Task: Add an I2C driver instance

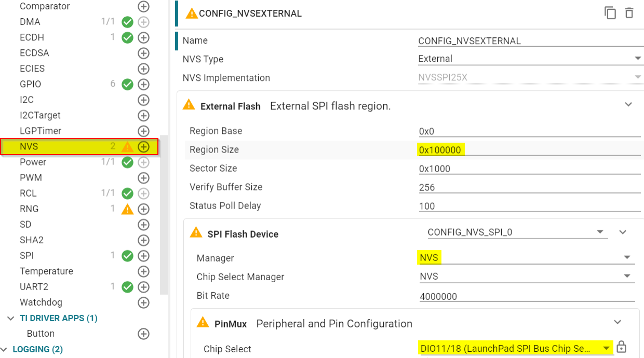Action: 143,100
